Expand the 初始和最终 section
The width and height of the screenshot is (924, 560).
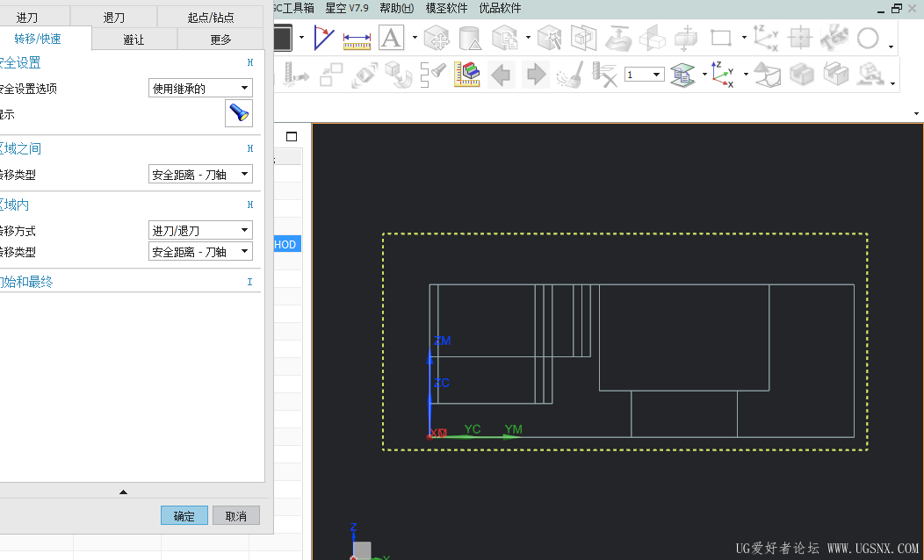[26, 282]
